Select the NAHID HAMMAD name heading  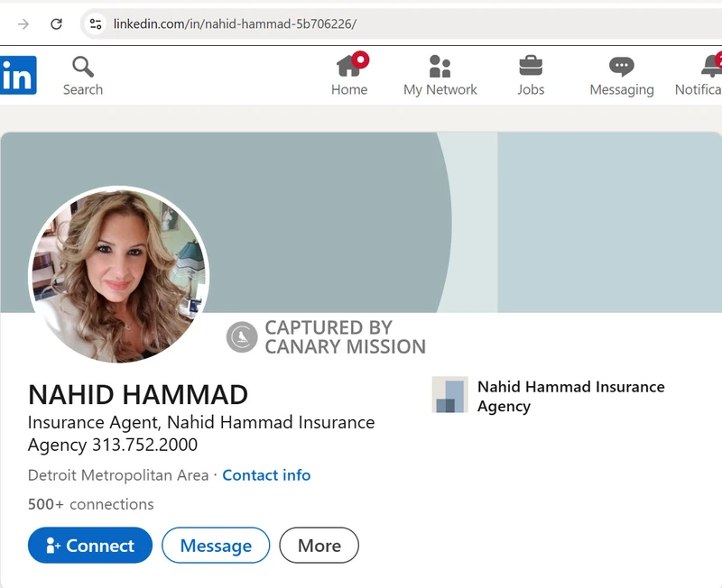click(x=138, y=395)
